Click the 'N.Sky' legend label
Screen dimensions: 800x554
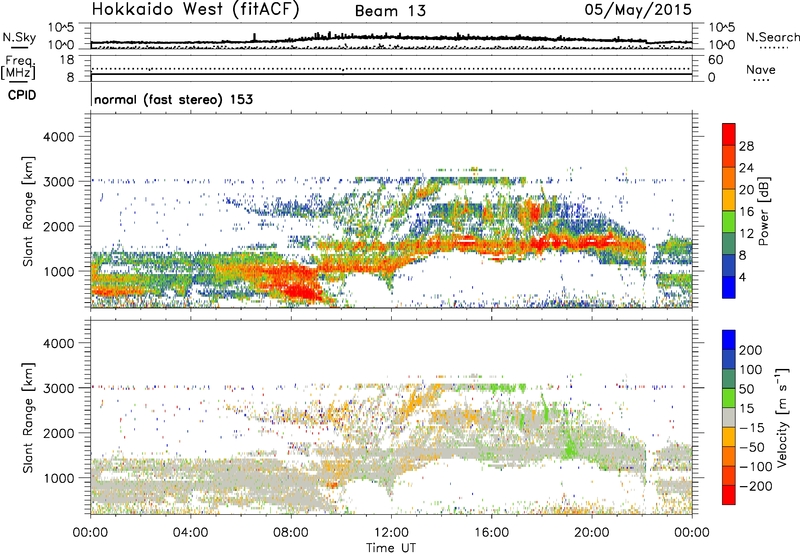coord(19,37)
